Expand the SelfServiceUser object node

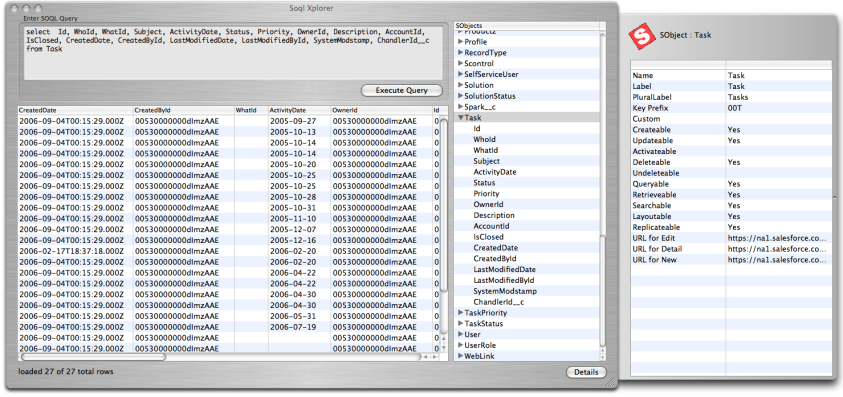pyautogui.click(x=460, y=74)
